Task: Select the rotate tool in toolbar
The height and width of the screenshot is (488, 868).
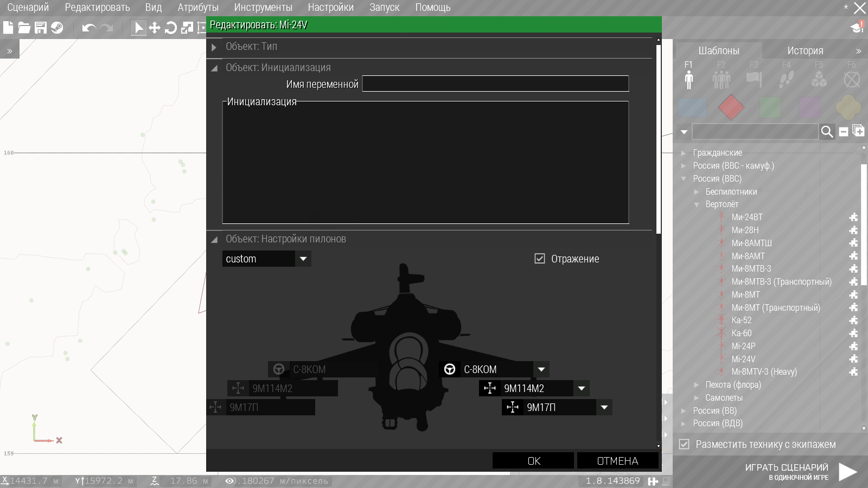Action: [170, 28]
